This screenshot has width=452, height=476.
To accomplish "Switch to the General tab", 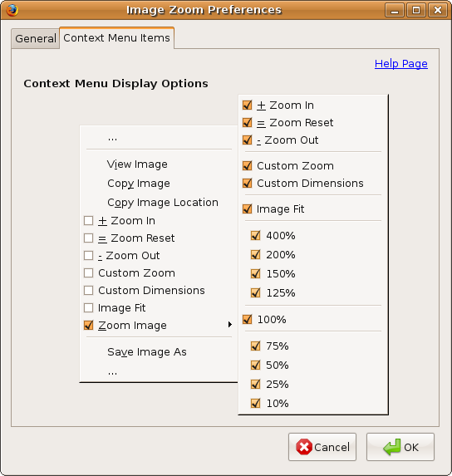I will tap(36, 38).
